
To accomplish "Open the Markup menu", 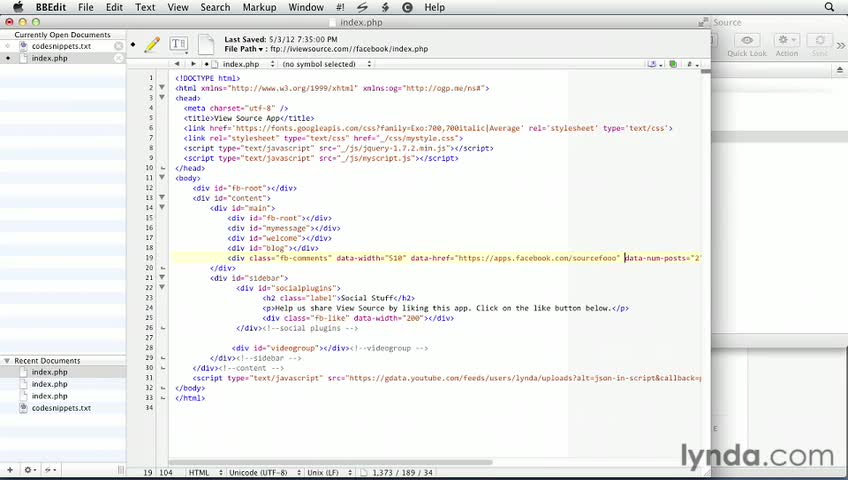I will point(259,7).
